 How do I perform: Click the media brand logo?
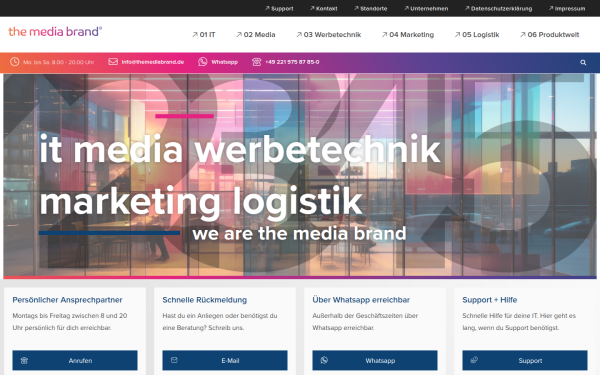55,31
